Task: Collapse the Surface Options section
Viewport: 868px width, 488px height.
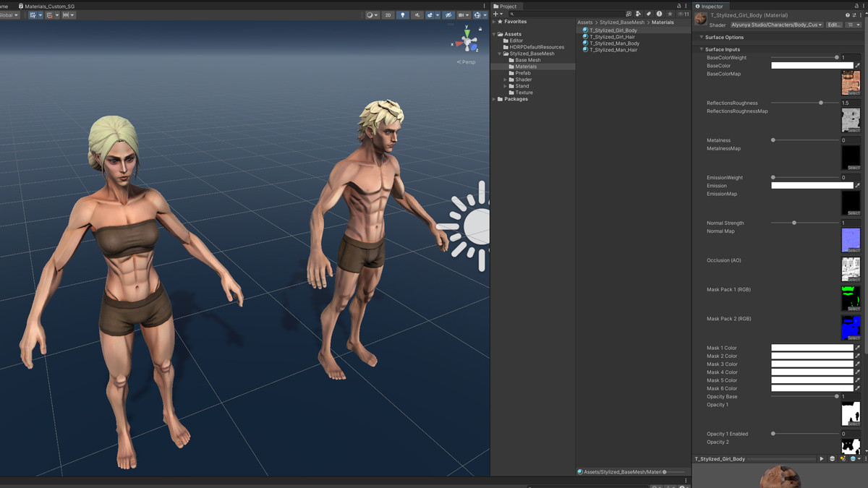Action: (701, 38)
